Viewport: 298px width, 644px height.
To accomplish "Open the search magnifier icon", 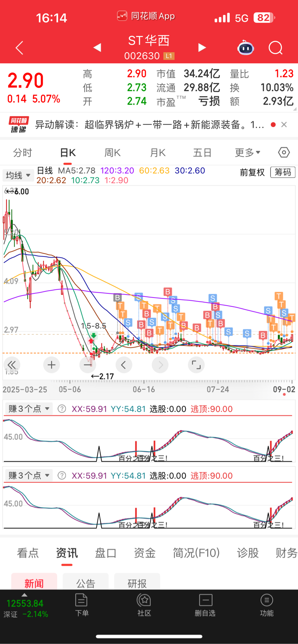I will pos(275,48).
